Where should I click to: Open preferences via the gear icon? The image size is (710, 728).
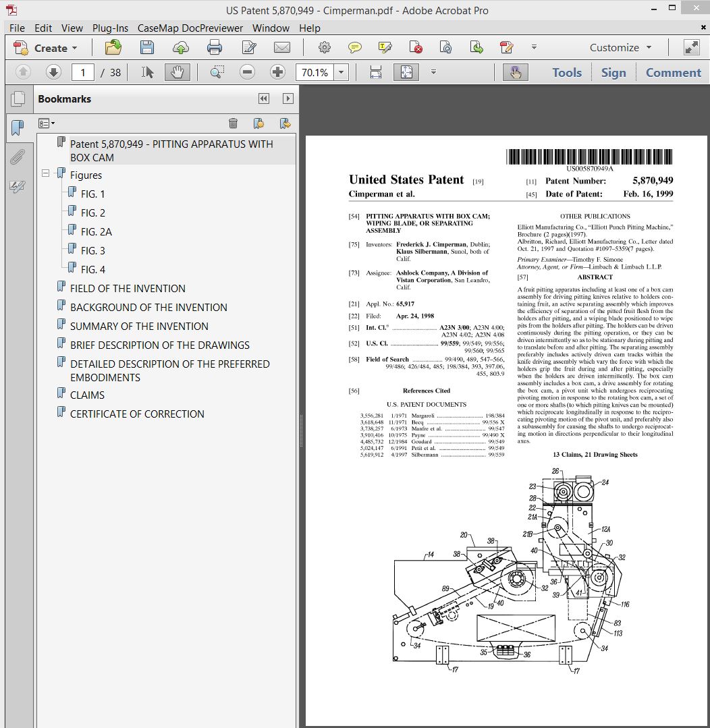(x=324, y=47)
